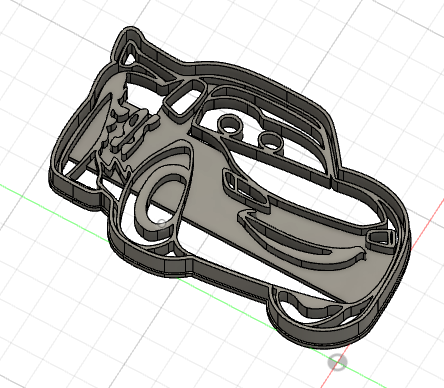Select the rounded rectangular roof cutout
444x388 pixels.
click(x=184, y=97)
